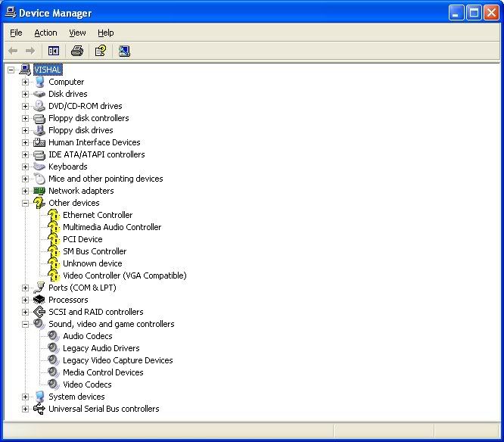The width and height of the screenshot is (504, 442).
Task: Click the Network adapters icon
Action: [39, 191]
